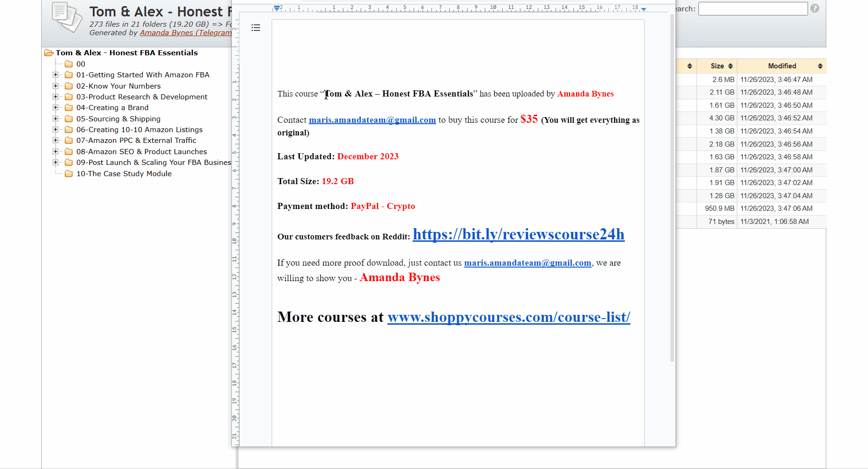This screenshot has width=868, height=469.
Task: Click folder icon beside 10-The Case Study Module
Action: (69, 174)
